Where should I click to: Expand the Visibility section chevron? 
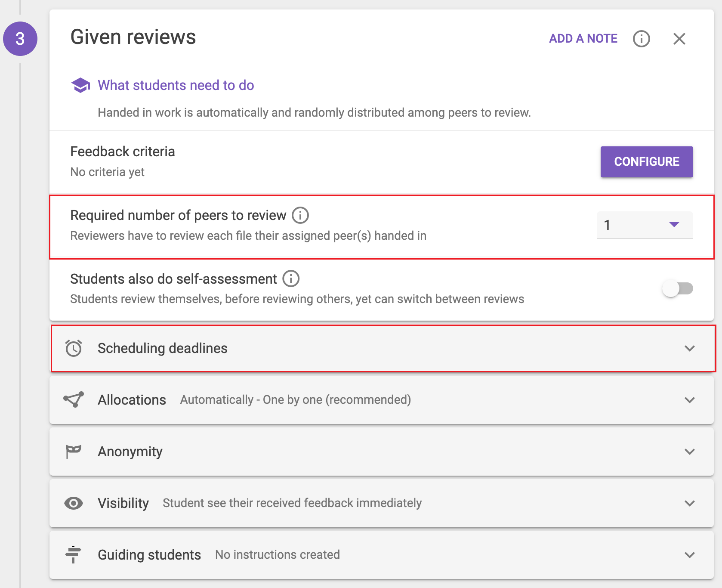pos(689,503)
